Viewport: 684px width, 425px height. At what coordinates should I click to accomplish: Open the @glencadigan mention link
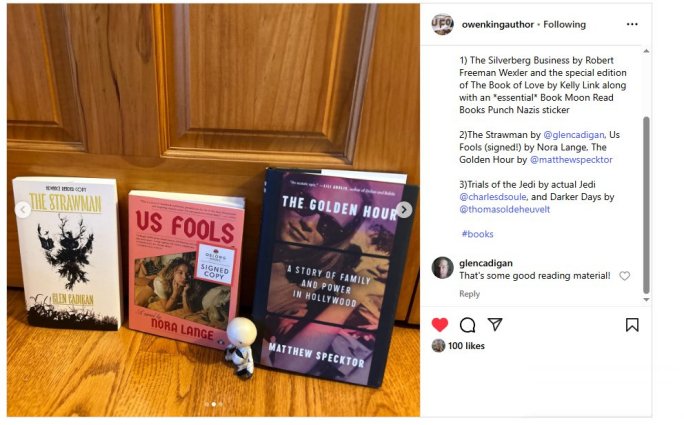tap(574, 135)
